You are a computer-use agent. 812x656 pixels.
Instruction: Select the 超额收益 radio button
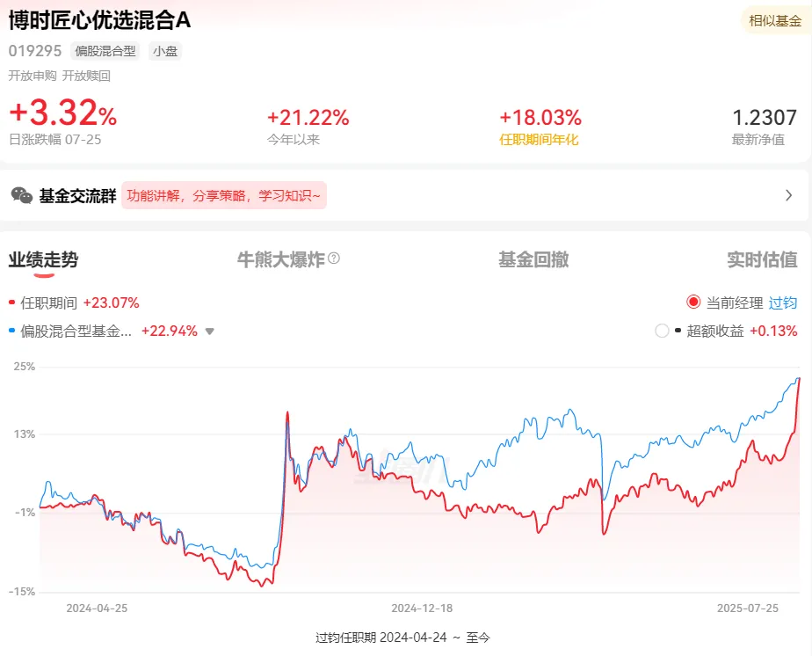coord(662,332)
